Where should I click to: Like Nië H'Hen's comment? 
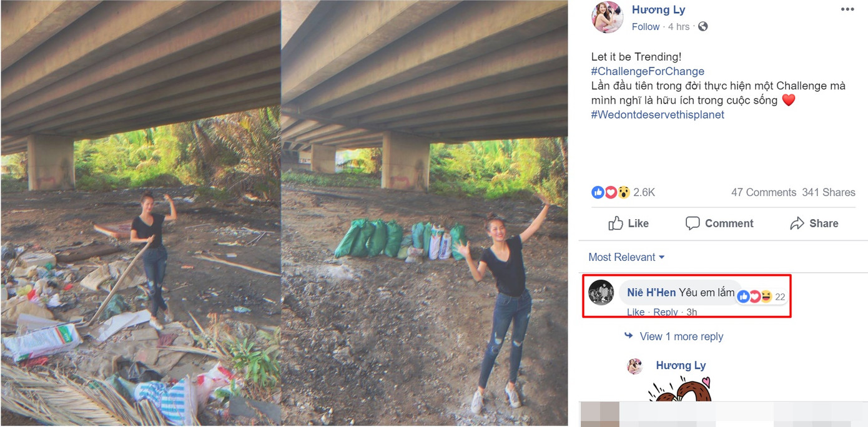[635, 312]
